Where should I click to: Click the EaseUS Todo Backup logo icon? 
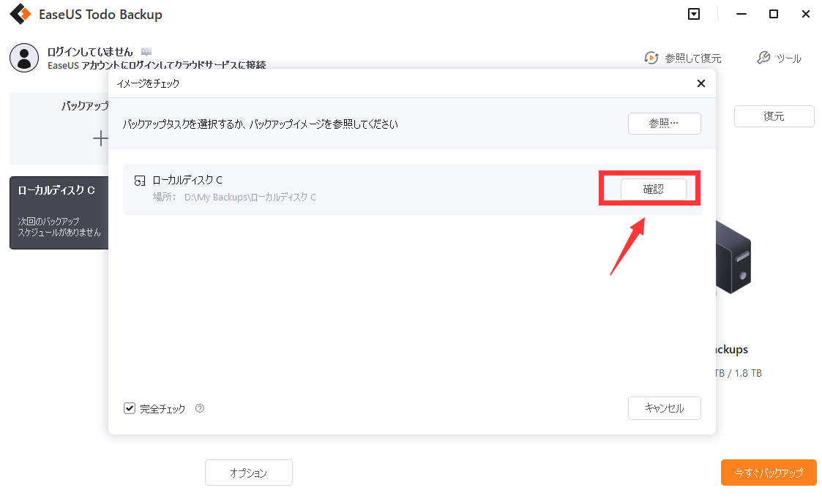click(20, 14)
